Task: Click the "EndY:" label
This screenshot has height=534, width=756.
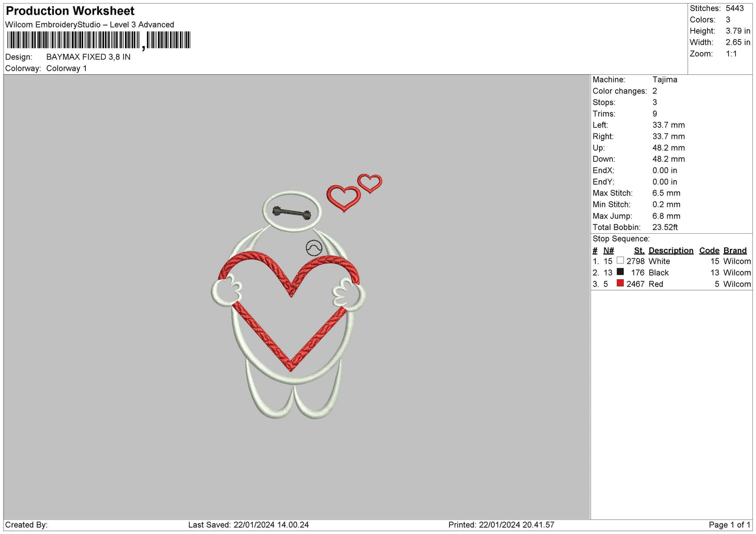Action: click(x=604, y=182)
